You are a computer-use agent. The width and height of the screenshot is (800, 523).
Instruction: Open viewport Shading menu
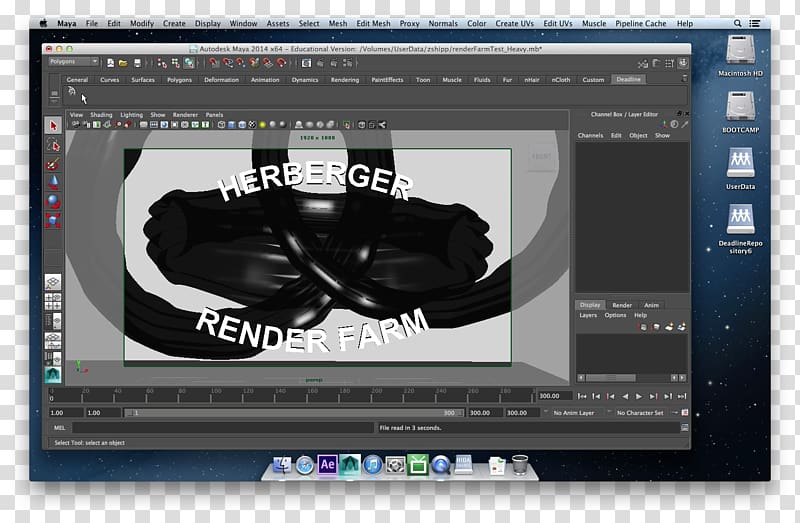click(101, 115)
